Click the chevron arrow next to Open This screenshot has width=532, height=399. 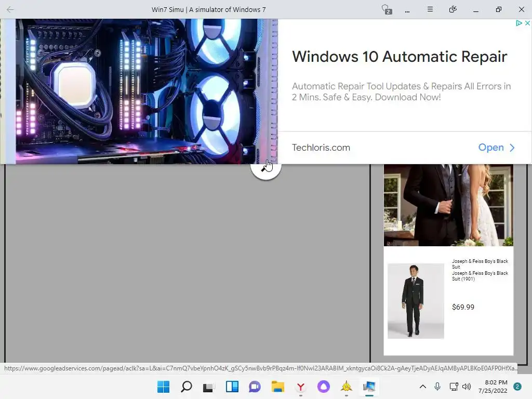click(x=512, y=148)
